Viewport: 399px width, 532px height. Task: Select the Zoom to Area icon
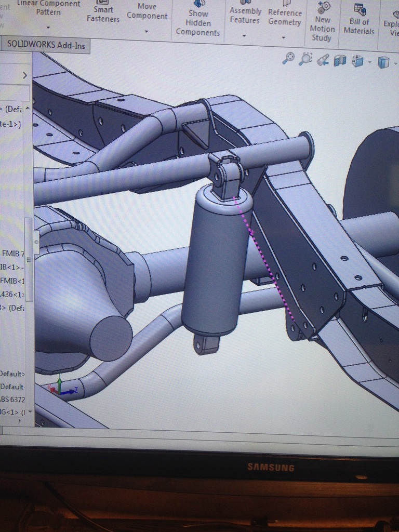[x=306, y=59]
